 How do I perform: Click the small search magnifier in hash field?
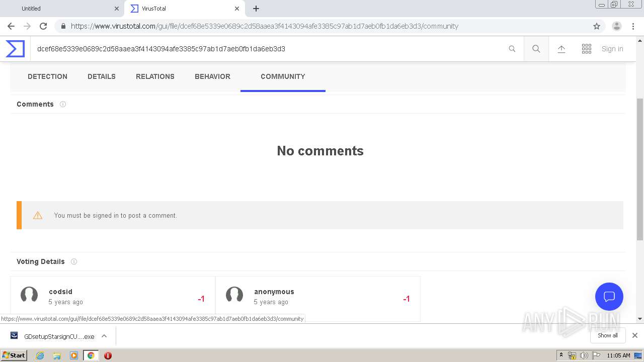[512, 49]
